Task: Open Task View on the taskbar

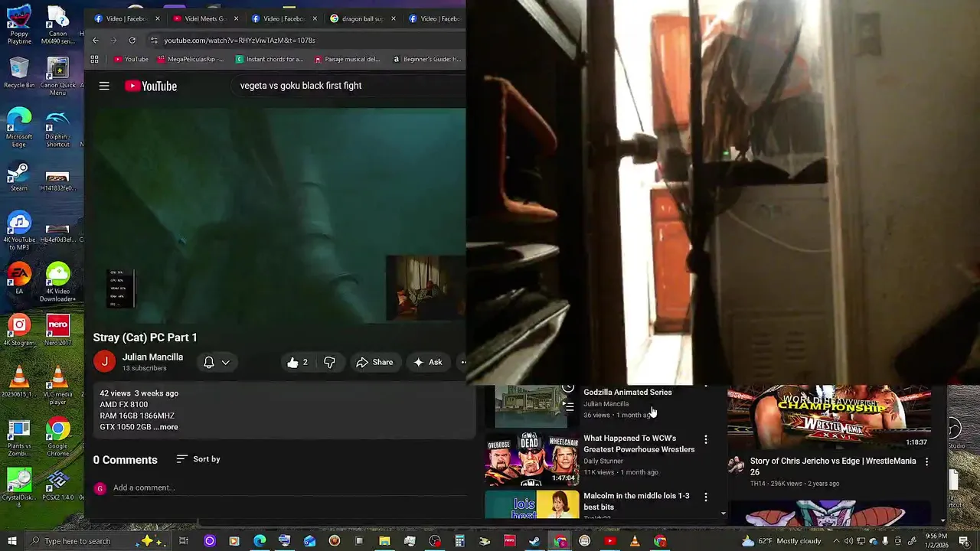Action: tap(184, 541)
